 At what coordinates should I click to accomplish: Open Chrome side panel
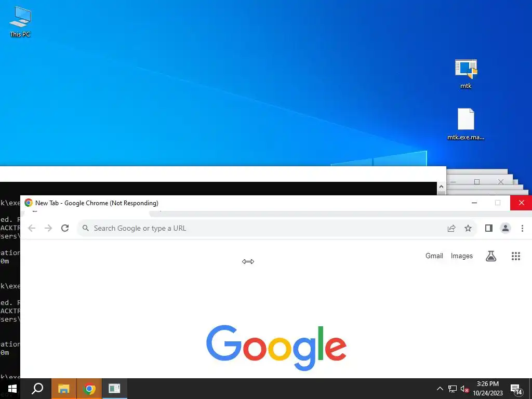tap(488, 228)
